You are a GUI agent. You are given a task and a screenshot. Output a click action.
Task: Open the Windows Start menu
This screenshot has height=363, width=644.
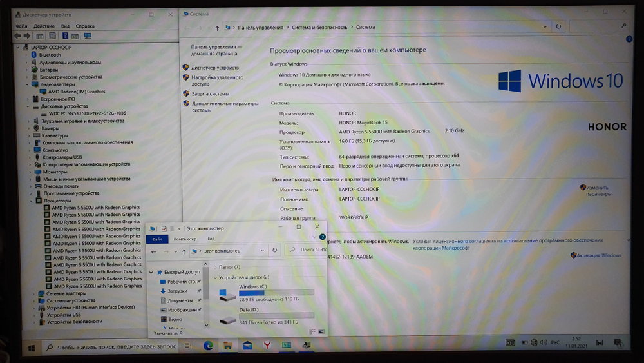[x=32, y=348]
